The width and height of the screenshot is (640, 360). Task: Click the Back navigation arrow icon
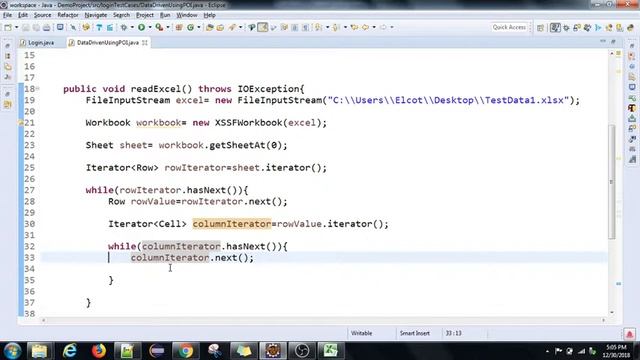[x=365, y=27]
